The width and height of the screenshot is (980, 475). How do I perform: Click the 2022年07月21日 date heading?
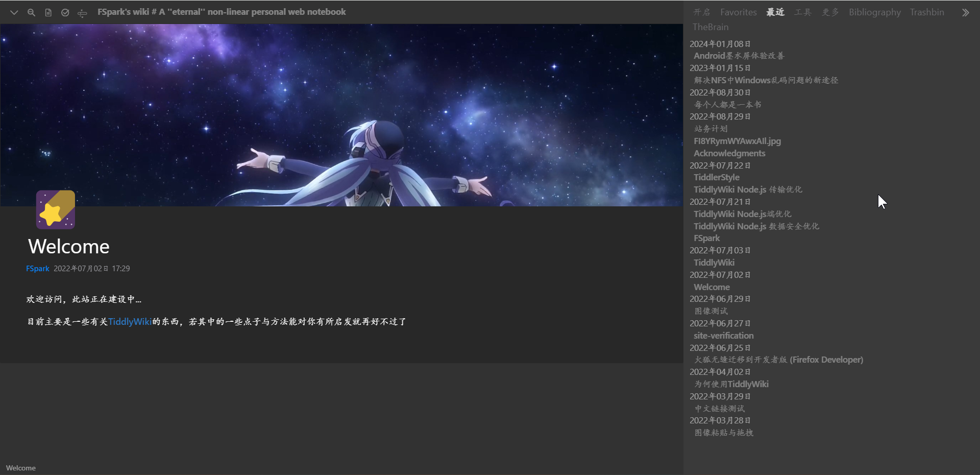coord(720,202)
